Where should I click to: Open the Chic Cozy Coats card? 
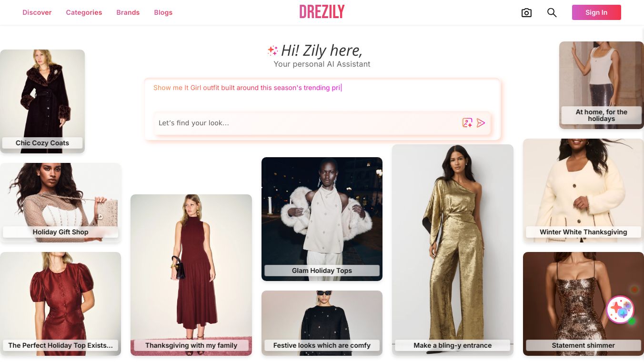coord(42,101)
